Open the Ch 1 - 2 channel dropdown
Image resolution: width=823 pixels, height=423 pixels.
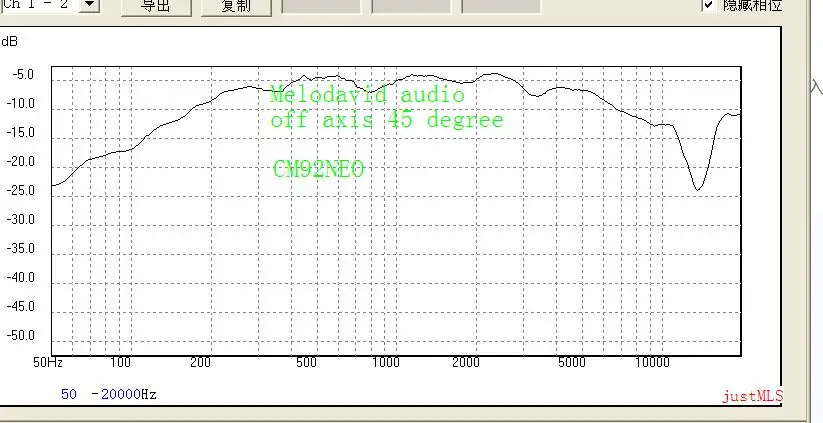click(89, 5)
